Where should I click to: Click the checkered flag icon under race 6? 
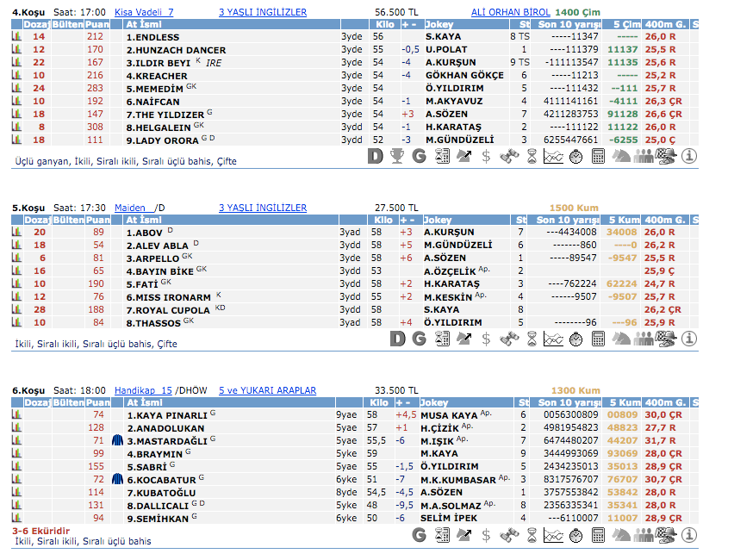666,535
